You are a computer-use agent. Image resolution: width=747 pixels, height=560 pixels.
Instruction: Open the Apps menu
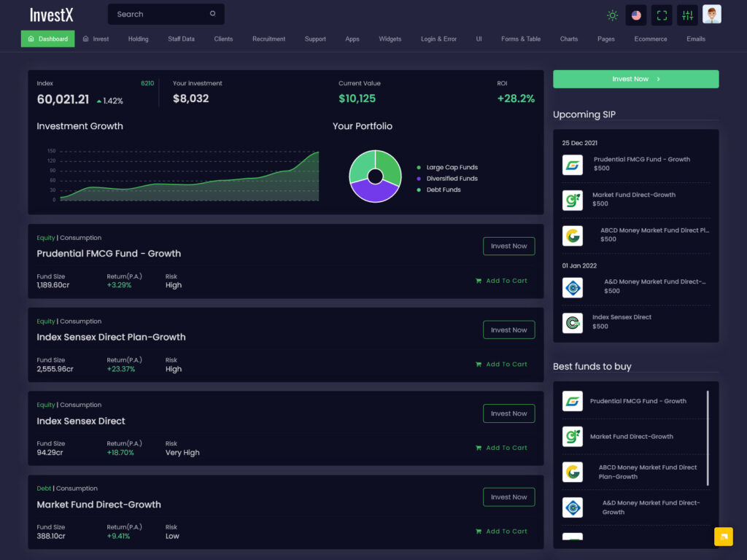pyautogui.click(x=352, y=39)
